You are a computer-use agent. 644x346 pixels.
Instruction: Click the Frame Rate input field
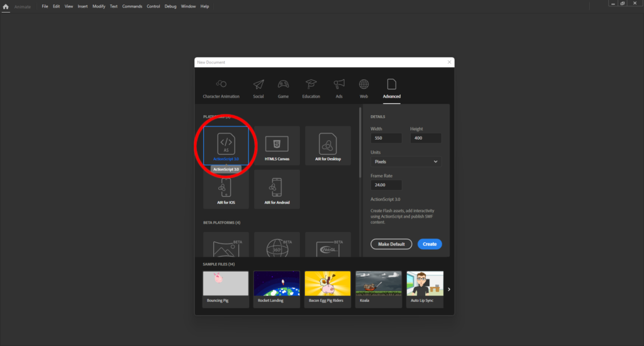tap(386, 186)
